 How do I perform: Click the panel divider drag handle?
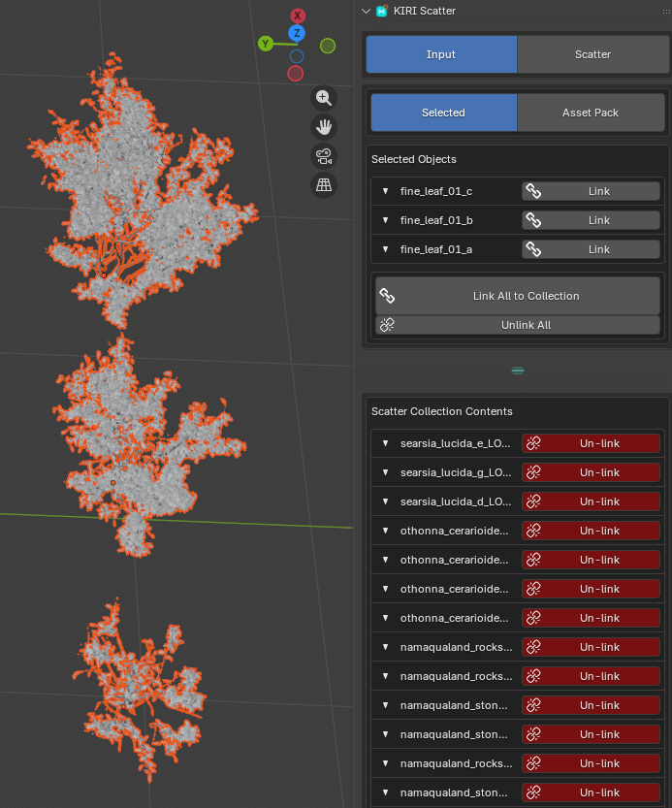[x=518, y=371]
